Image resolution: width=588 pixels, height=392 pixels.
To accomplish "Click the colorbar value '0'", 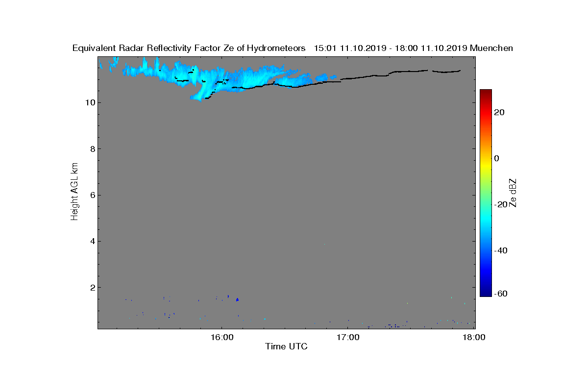I will click(497, 158).
